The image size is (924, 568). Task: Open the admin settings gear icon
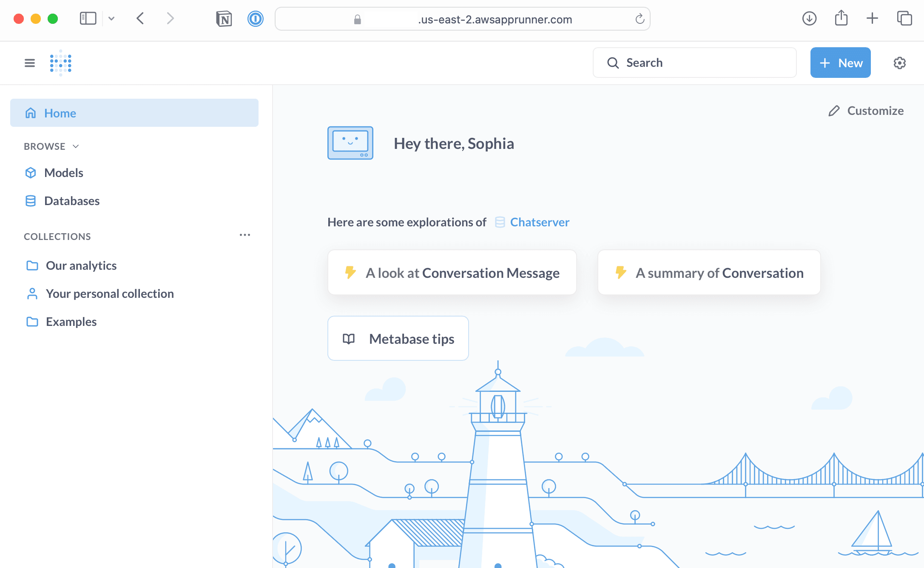pyautogui.click(x=899, y=63)
